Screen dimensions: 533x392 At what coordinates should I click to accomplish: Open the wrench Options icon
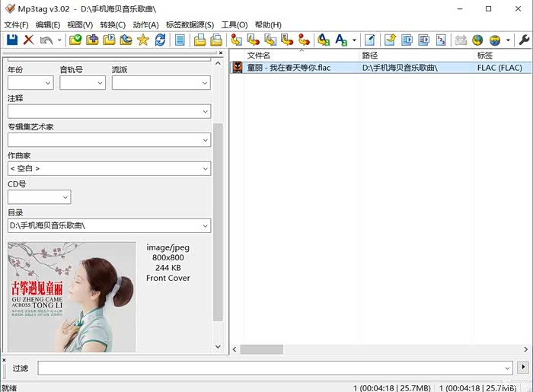pyautogui.click(x=524, y=40)
